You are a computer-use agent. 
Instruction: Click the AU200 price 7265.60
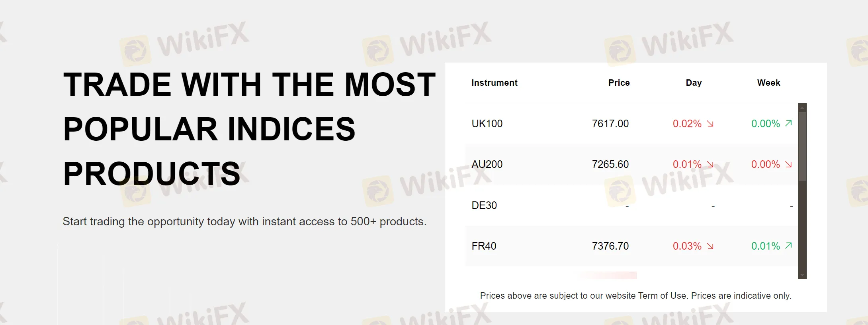[610, 164]
